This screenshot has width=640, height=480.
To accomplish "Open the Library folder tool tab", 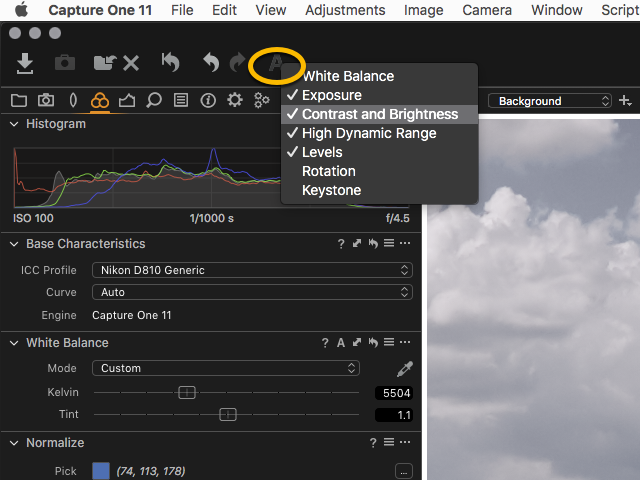I will (18, 100).
